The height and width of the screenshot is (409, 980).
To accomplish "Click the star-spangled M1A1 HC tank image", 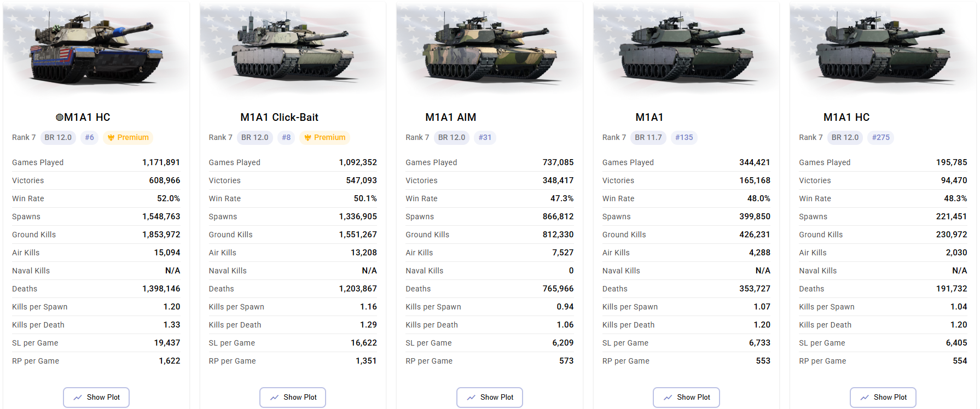I will pyautogui.click(x=96, y=50).
